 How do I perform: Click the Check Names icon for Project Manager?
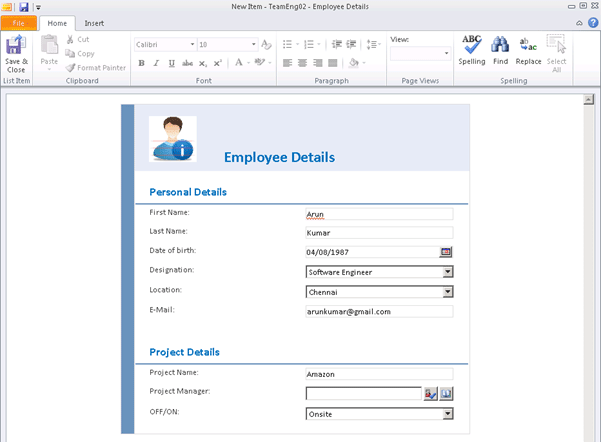[x=430, y=394]
